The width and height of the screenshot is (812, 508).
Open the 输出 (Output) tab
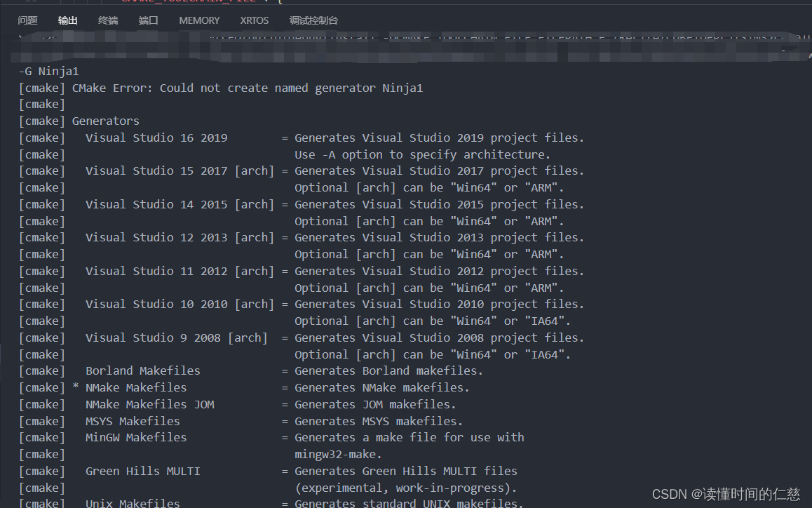pyautogui.click(x=67, y=20)
